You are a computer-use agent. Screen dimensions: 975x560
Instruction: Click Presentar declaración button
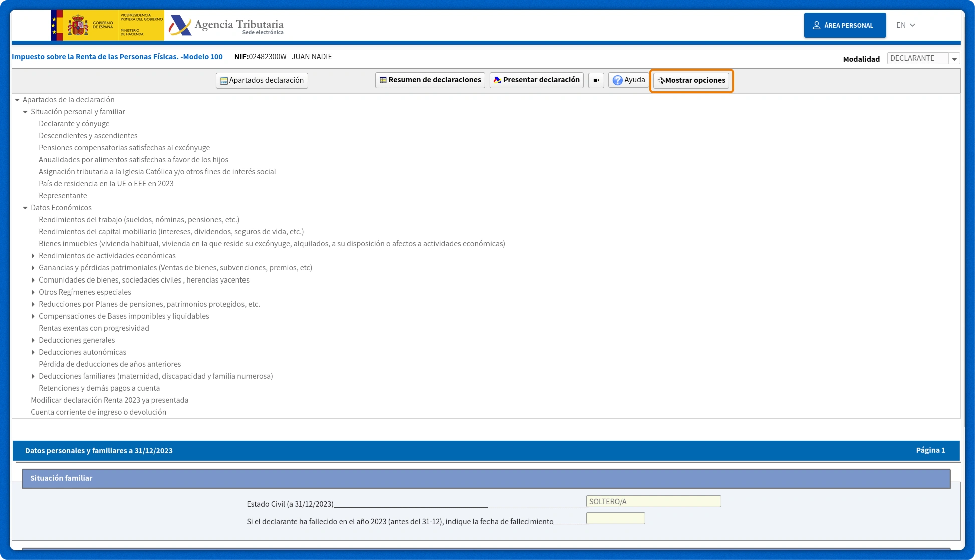(536, 80)
